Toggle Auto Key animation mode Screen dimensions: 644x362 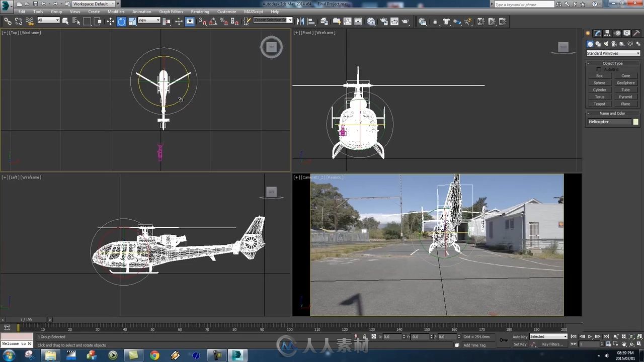pyautogui.click(x=520, y=337)
